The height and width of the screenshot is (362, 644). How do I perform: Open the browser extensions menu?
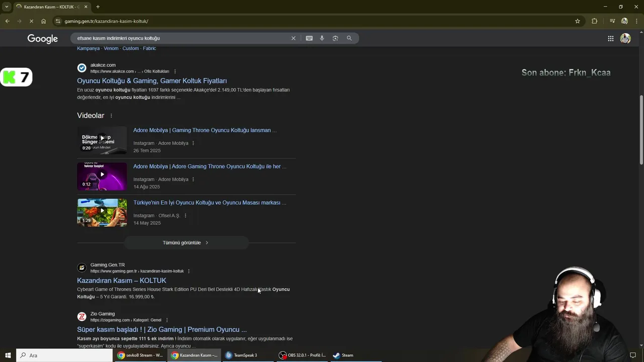point(595,21)
